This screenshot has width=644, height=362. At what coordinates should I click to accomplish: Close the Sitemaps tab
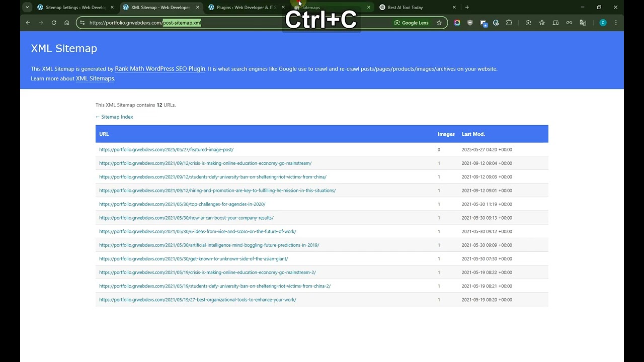(x=369, y=8)
